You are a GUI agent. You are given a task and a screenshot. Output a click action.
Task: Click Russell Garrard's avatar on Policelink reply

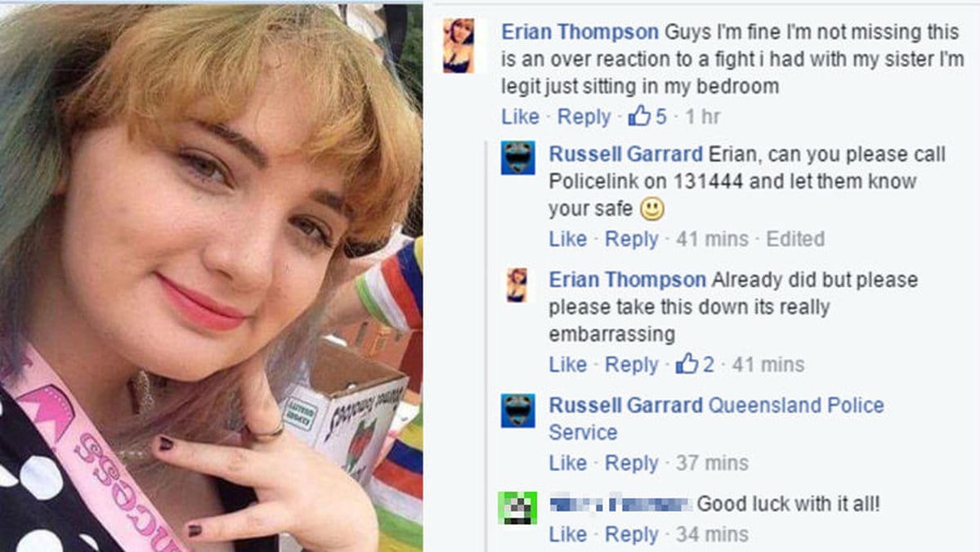coord(518,158)
